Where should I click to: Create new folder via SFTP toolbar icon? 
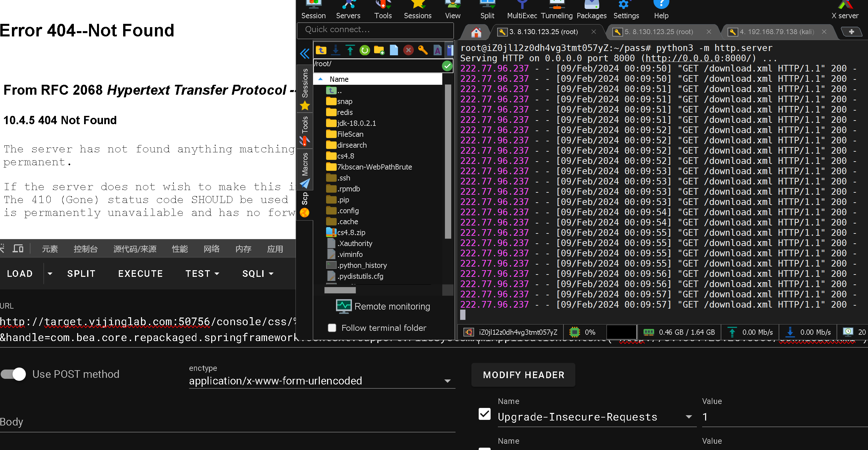point(379,51)
